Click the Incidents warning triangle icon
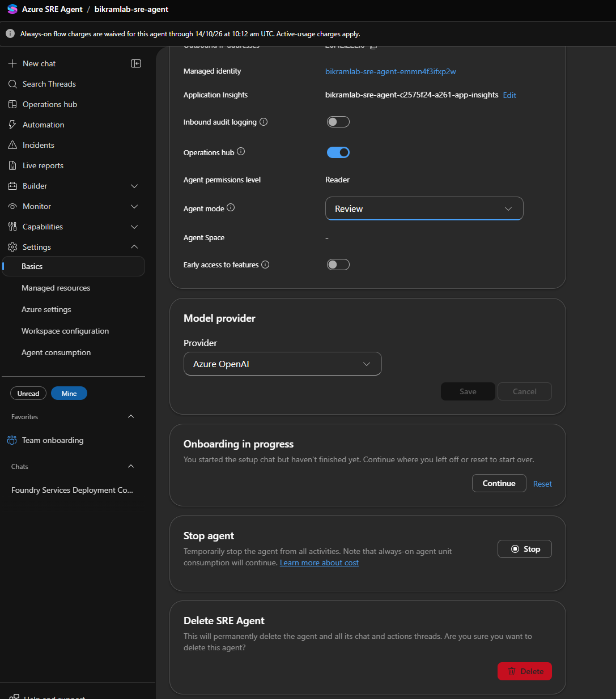Screen dimensions: 616x699 [x=12, y=145]
